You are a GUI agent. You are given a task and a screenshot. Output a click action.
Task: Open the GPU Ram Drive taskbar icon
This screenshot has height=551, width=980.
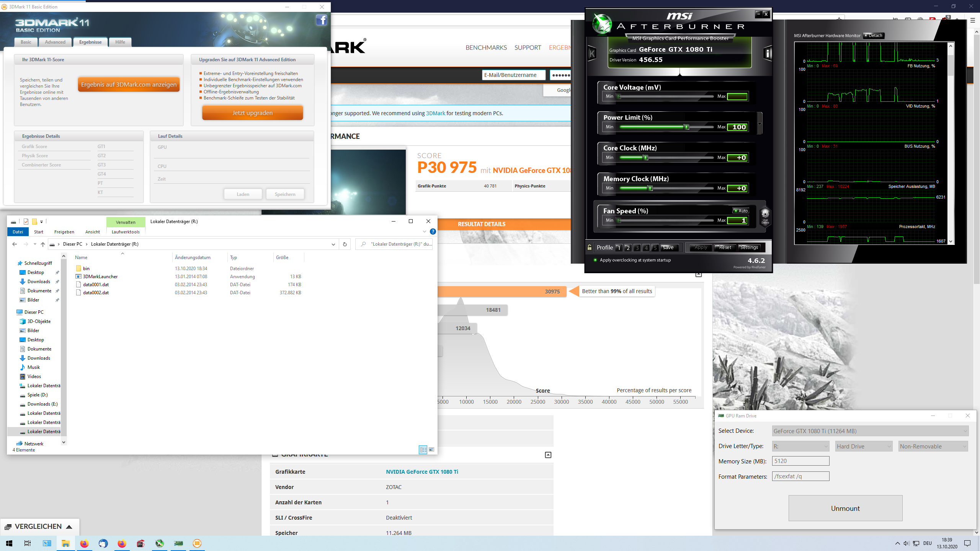[178, 543]
